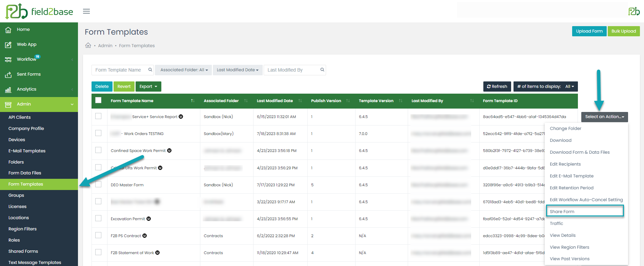Choose Edit Retention Period option
644x266 pixels.
pos(571,188)
